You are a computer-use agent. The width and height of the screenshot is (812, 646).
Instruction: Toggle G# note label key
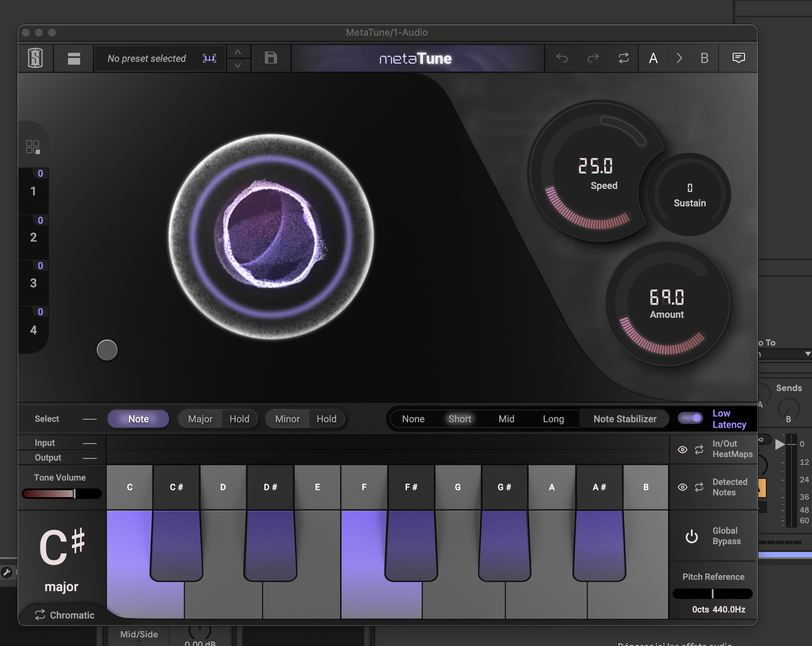point(504,487)
